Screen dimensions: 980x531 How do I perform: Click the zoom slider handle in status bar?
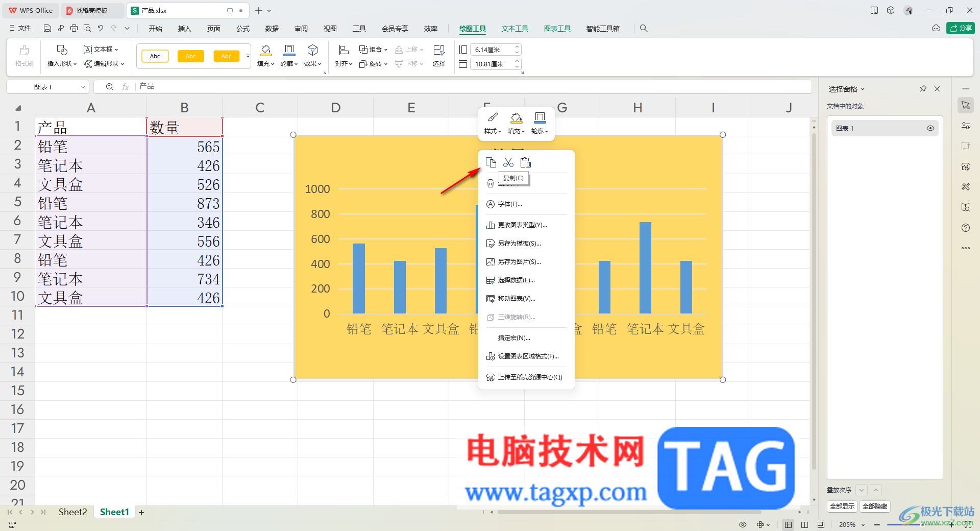pyautogui.click(x=923, y=525)
